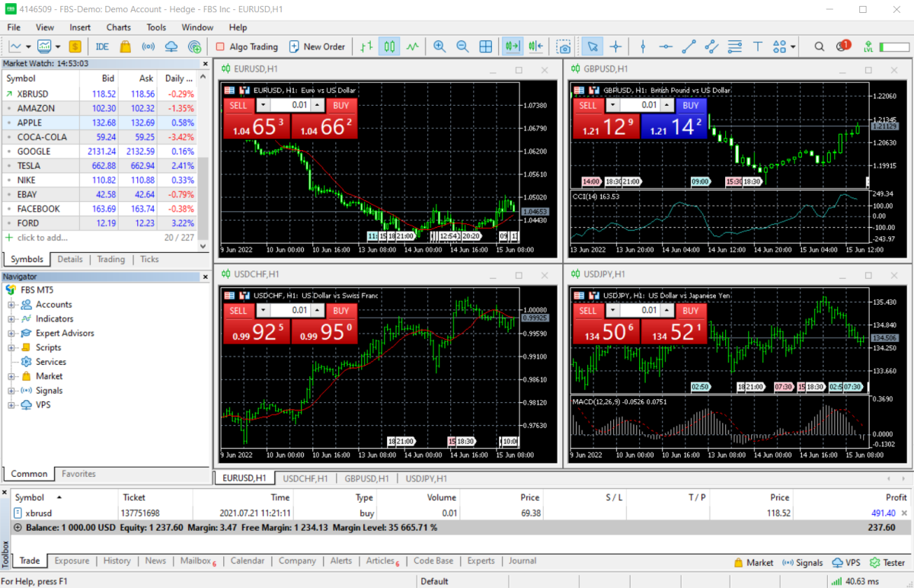This screenshot has width=914, height=588.
Task: Open the New Order dialog
Action: tap(318, 46)
